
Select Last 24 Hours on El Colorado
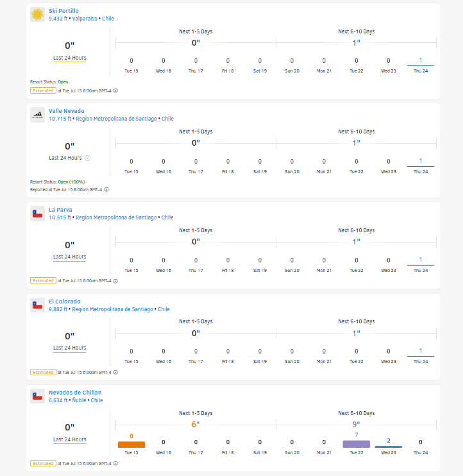click(70, 348)
